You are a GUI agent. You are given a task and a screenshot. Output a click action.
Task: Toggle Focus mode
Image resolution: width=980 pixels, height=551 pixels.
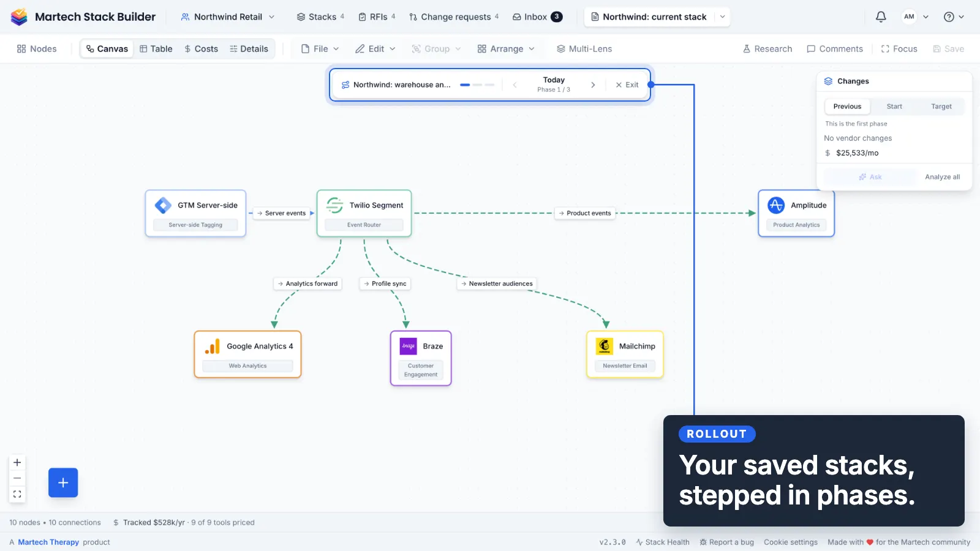pos(899,48)
